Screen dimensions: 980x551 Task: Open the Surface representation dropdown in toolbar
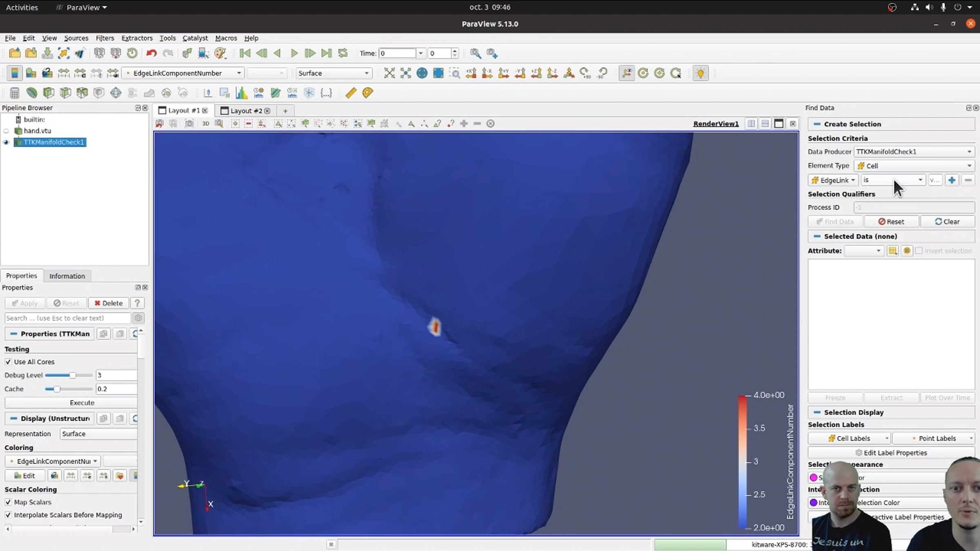coord(333,73)
